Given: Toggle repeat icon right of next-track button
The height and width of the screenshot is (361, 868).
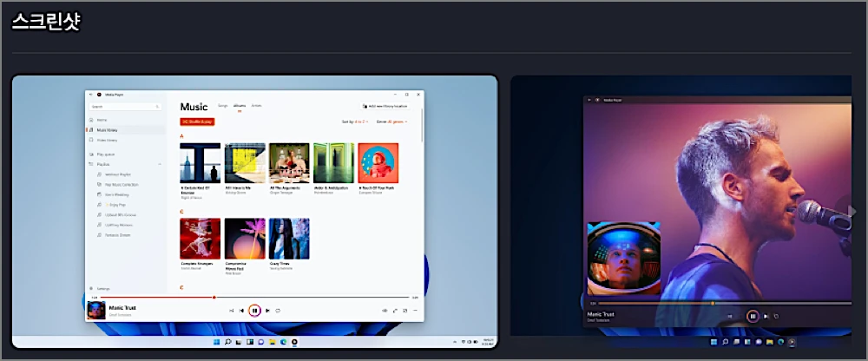Looking at the screenshot, I should (x=278, y=311).
